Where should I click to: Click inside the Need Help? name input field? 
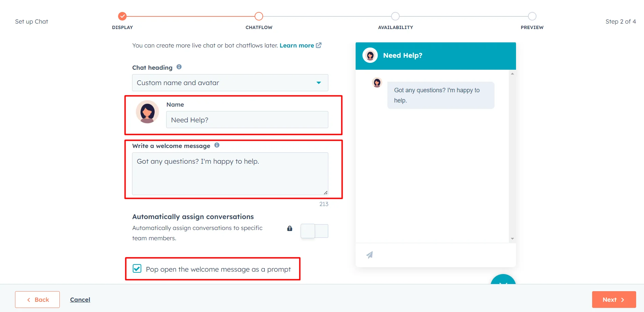point(247,120)
